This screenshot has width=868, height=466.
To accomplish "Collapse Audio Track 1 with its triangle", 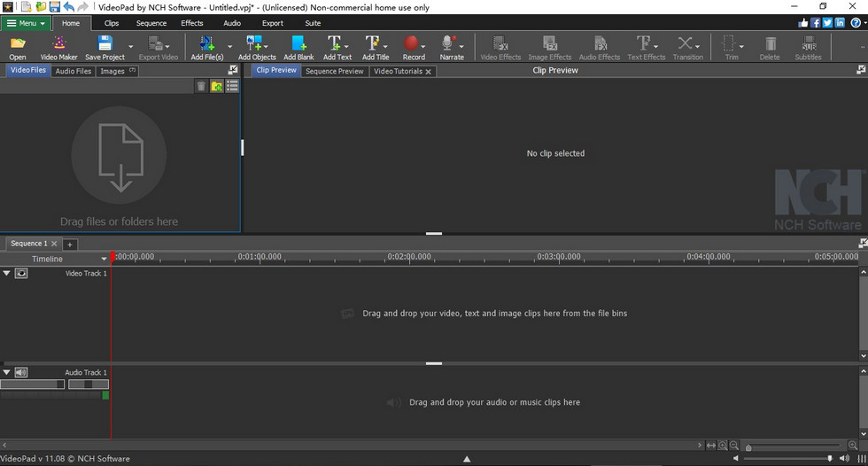I will point(7,372).
